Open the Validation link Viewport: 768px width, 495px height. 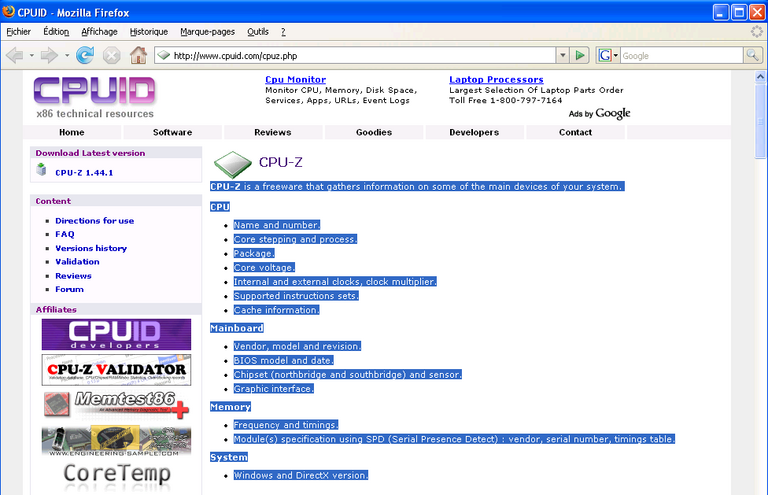click(77, 262)
